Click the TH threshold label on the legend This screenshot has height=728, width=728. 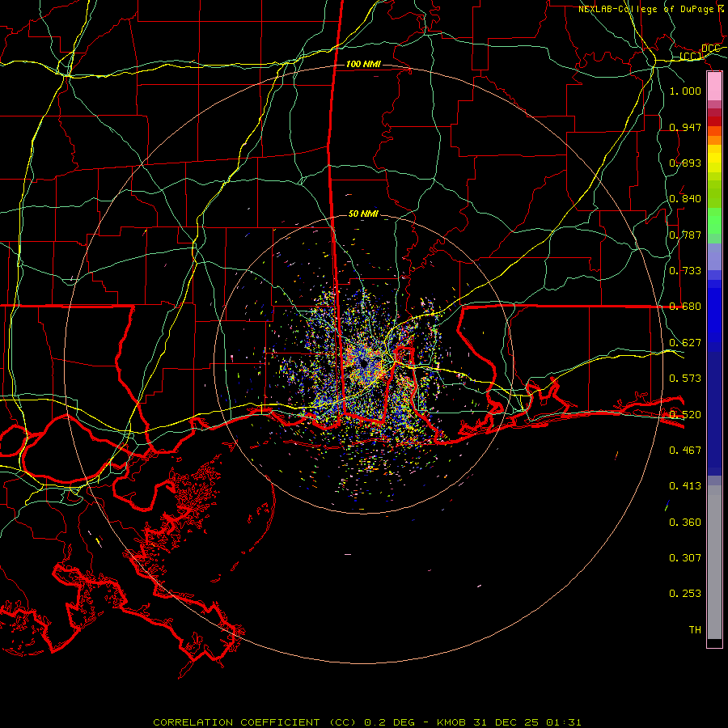[695, 629]
